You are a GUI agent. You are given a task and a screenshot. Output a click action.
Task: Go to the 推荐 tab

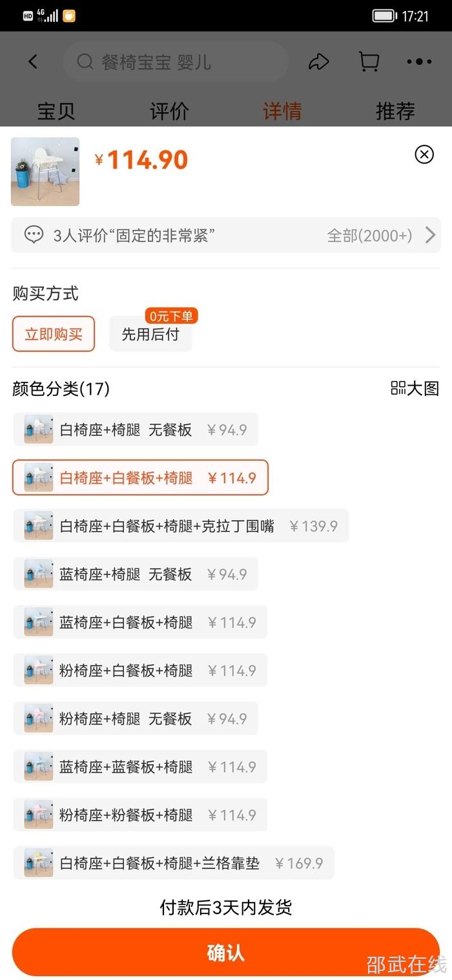point(395,110)
